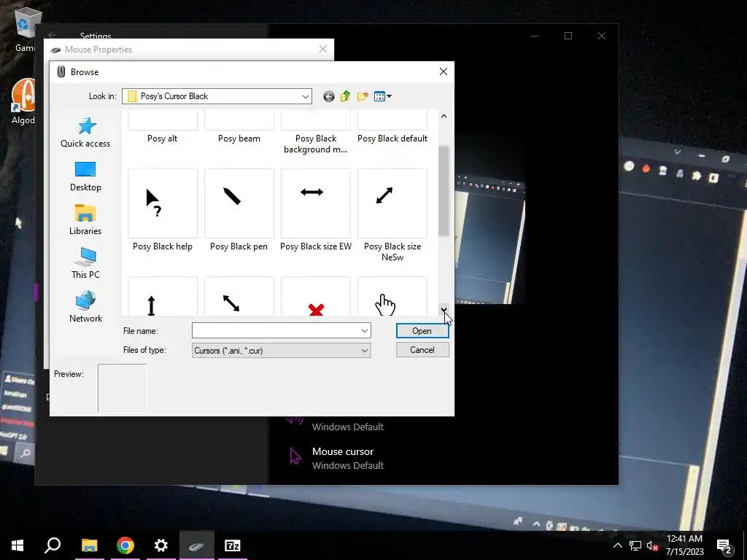Open the Files of type dropdown

click(281, 351)
